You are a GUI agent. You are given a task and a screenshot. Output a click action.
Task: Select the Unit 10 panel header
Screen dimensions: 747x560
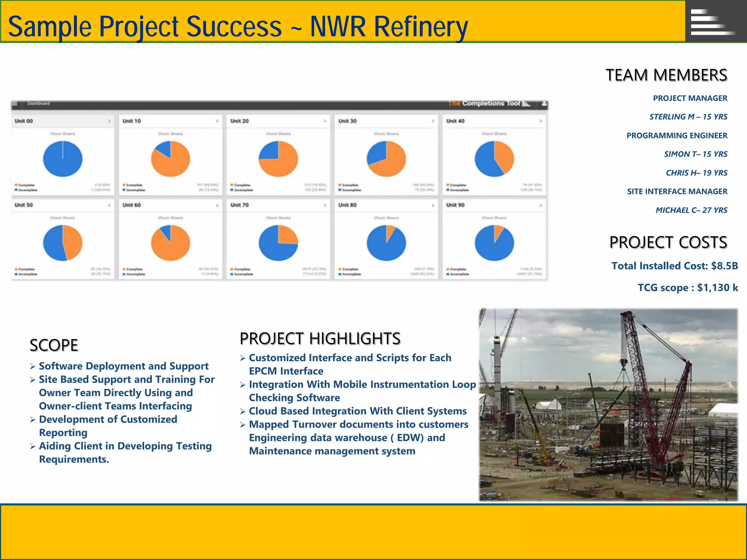point(170,121)
